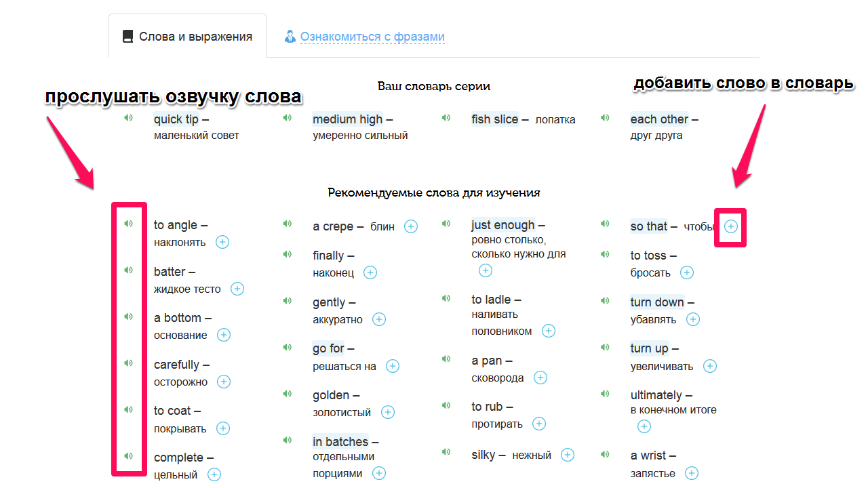The width and height of the screenshot is (868, 488).
Task: Add 'golden' to the dictionary
Action: coord(388,412)
